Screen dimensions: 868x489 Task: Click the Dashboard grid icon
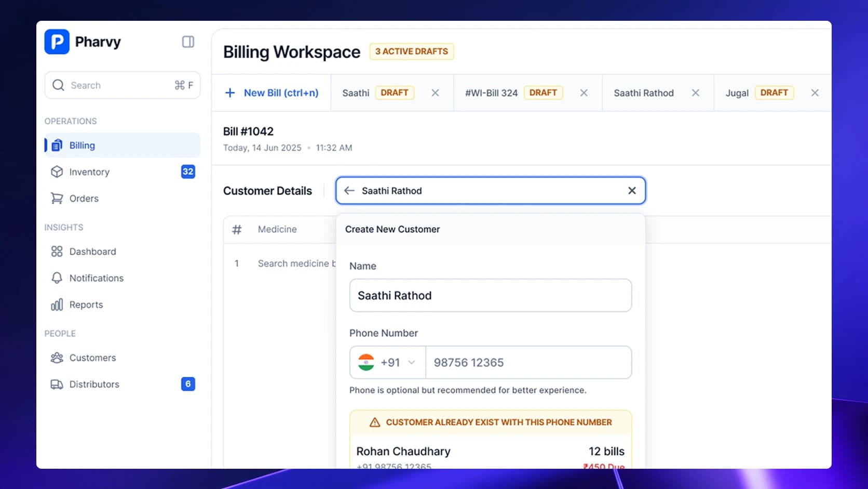tap(57, 252)
